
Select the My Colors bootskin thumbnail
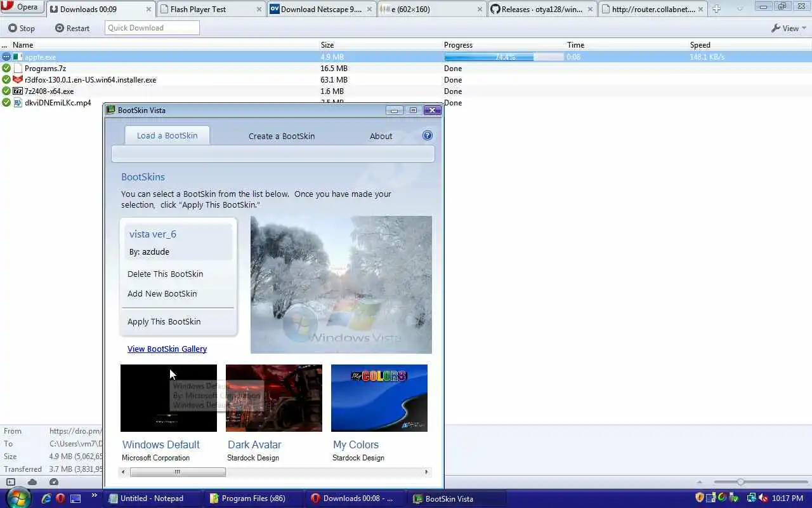click(379, 398)
